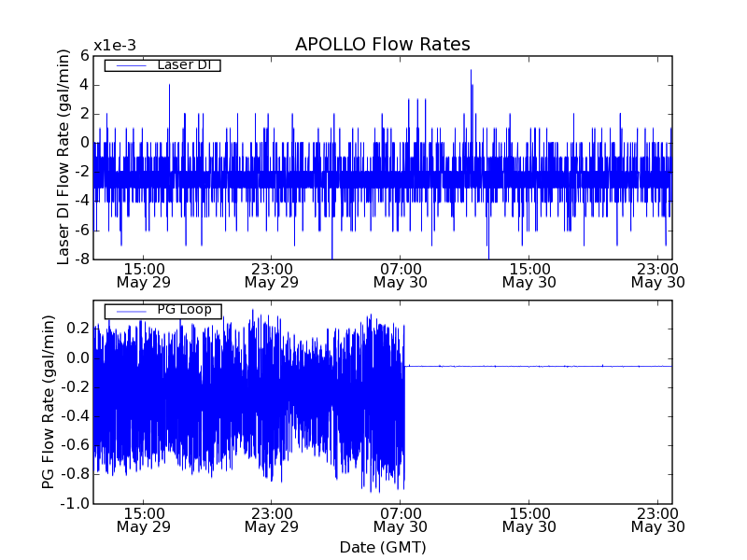The image size is (747, 560).
Task: Click the -8 y-axis tick on top plot
Action: [81, 259]
